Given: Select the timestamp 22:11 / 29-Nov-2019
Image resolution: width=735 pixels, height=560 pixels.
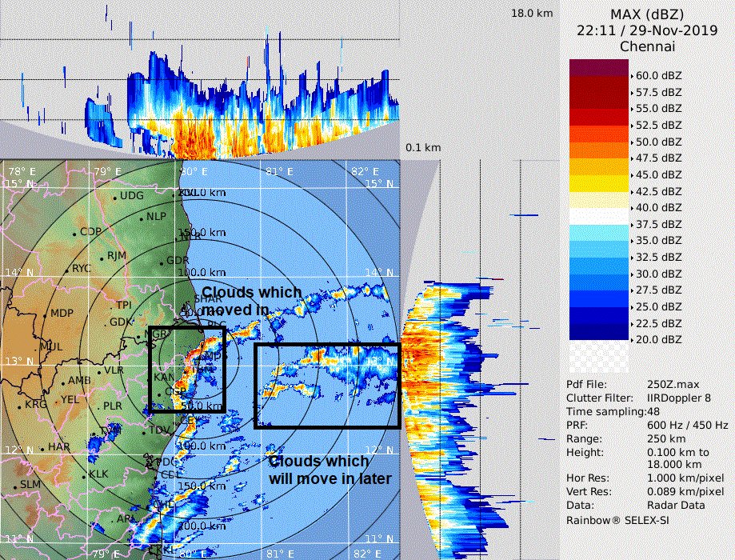Looking at the screenshot, I should pos(647,30).
